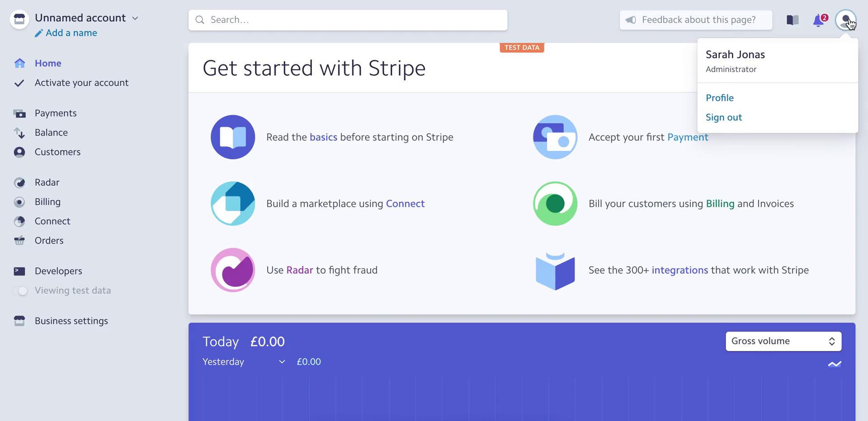Open the Gross volume dropdown
868x421 pixels.
(x=783, y=341)
